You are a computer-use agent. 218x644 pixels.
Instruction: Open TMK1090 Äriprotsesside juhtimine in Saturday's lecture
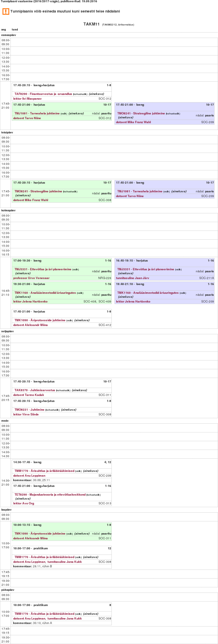40,534
